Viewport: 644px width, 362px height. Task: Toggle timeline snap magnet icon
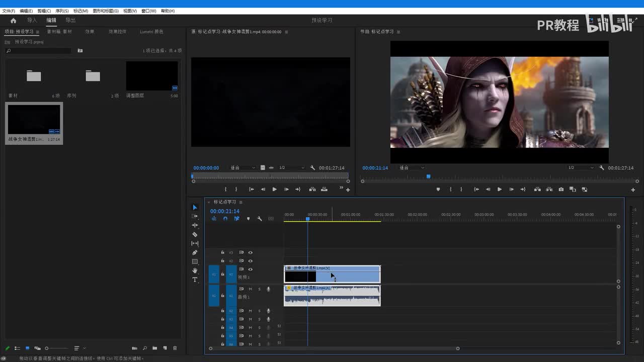[225, 219]
